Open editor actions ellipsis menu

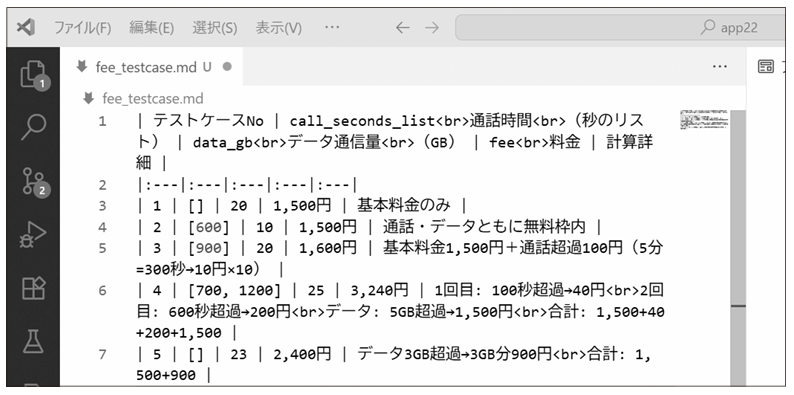point(720,66)
